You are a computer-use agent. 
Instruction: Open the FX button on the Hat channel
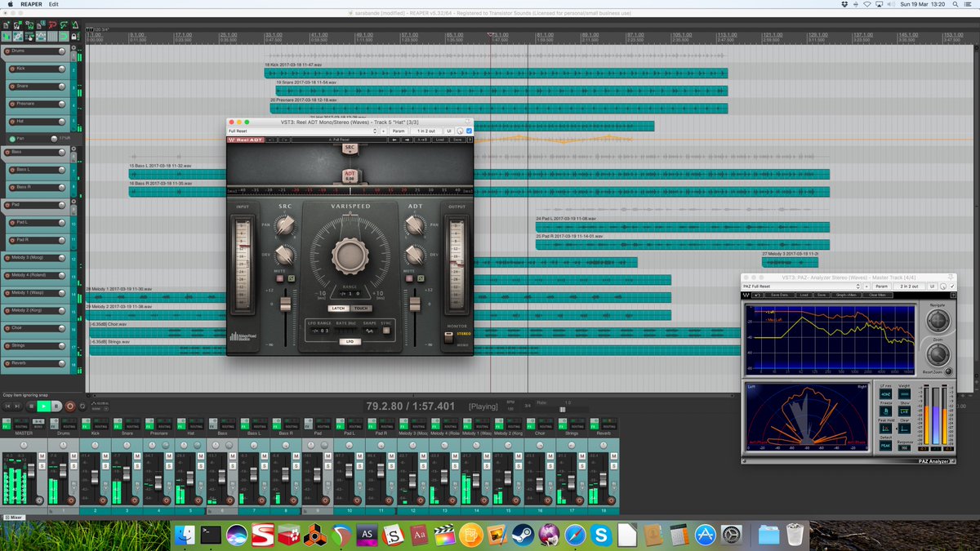coord(181,424)
